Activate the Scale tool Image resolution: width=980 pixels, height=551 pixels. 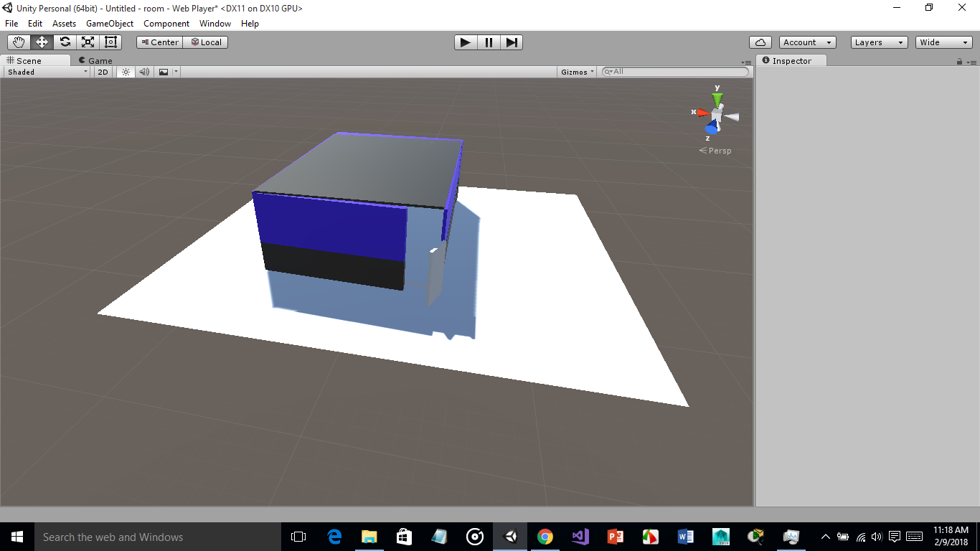[88, 42]
